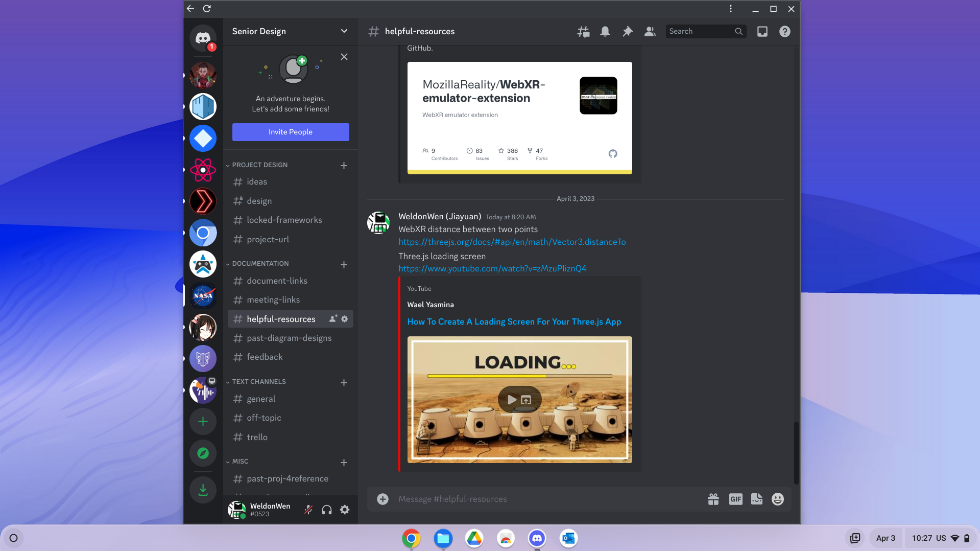The height and width of the screenshot is (551, 980).
Task: Select the locked-frameworks channel
Action: coord(290,220)
